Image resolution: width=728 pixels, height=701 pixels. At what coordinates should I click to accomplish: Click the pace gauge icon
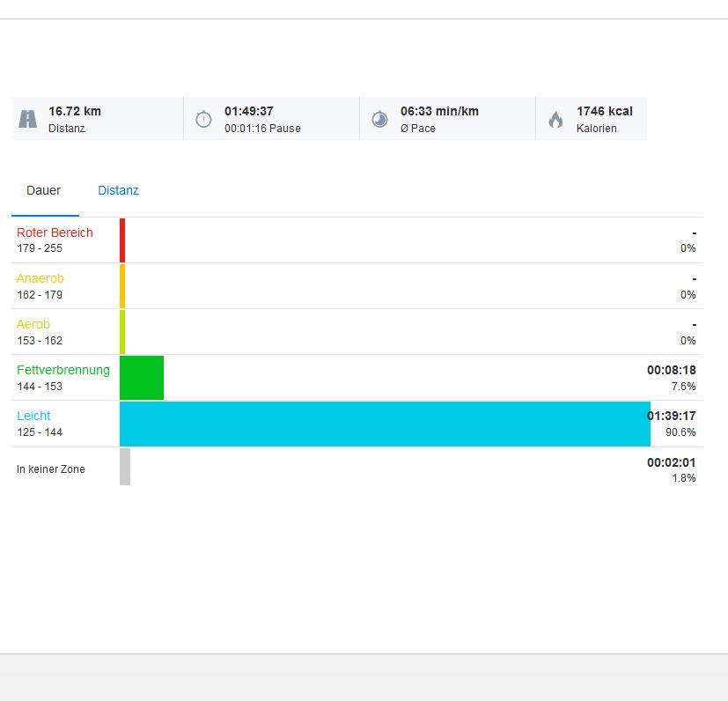(379, 119)
